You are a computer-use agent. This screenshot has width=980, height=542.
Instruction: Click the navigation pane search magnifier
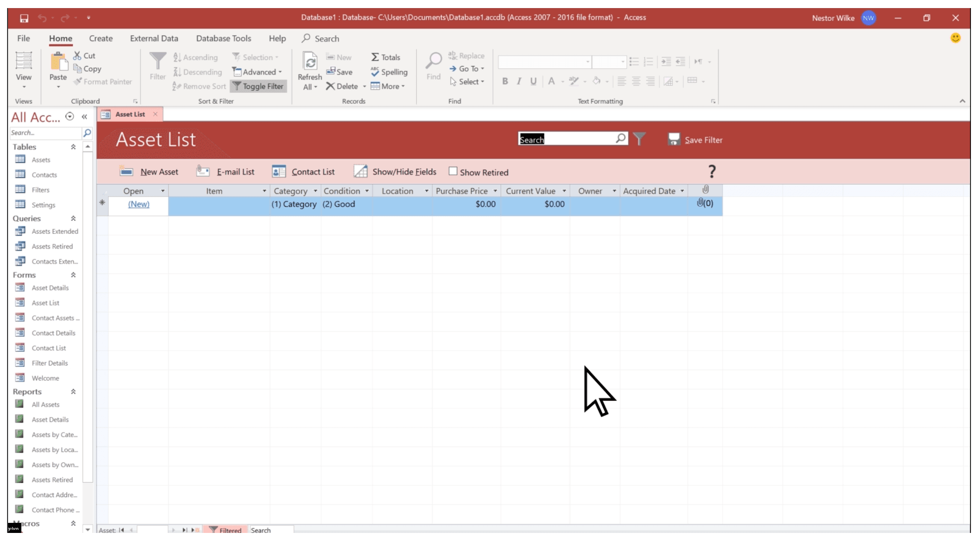pos(87,132)
